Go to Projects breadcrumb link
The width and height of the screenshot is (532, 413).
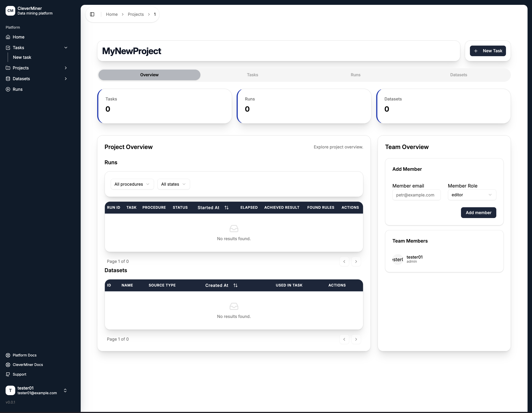(136, 14)
